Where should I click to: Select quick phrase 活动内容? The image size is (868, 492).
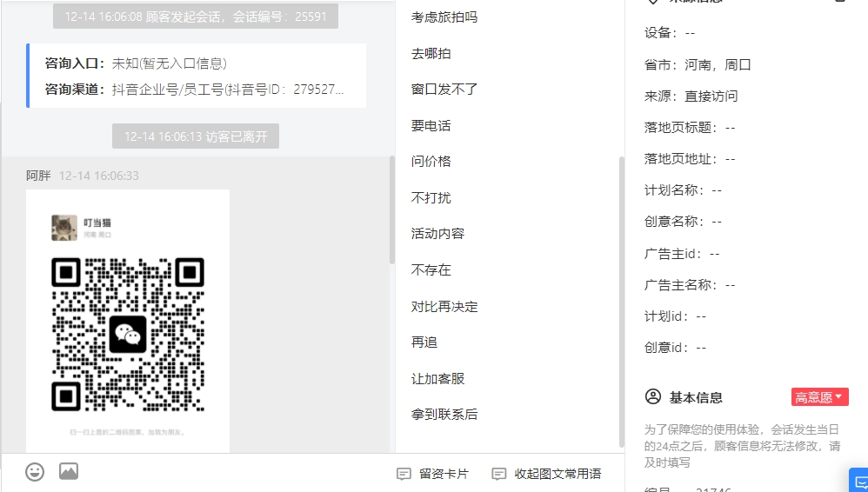click(x=437, y=234)
